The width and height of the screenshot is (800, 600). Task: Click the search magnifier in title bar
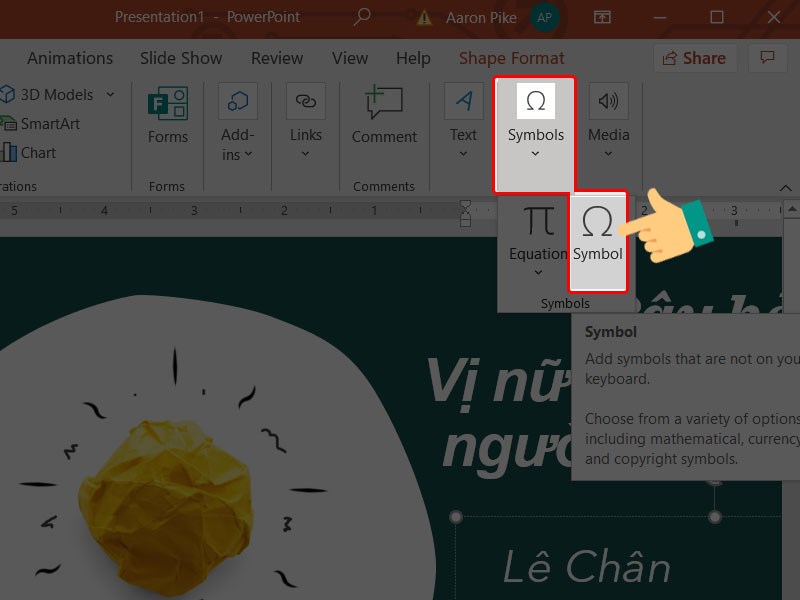[362, 17]
